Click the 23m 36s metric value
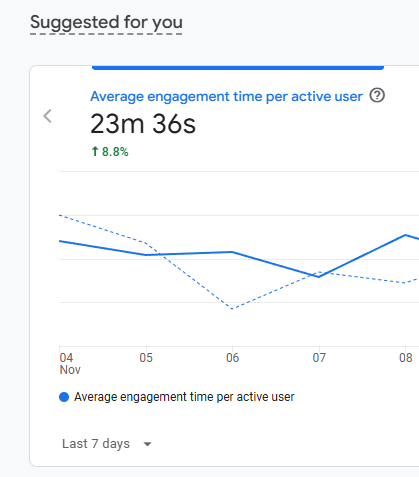This screenshot has width=419, height=477. click(x=143, y=124)
